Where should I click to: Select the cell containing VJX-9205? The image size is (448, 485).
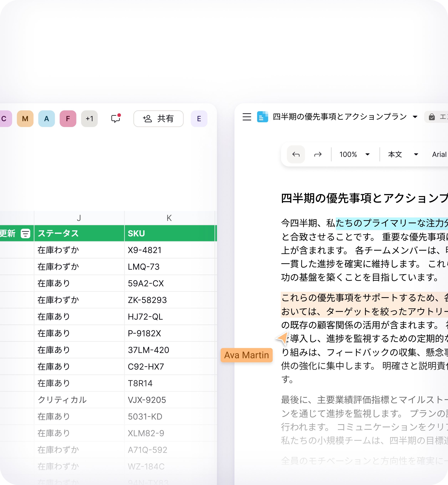(x=170, y=400)
